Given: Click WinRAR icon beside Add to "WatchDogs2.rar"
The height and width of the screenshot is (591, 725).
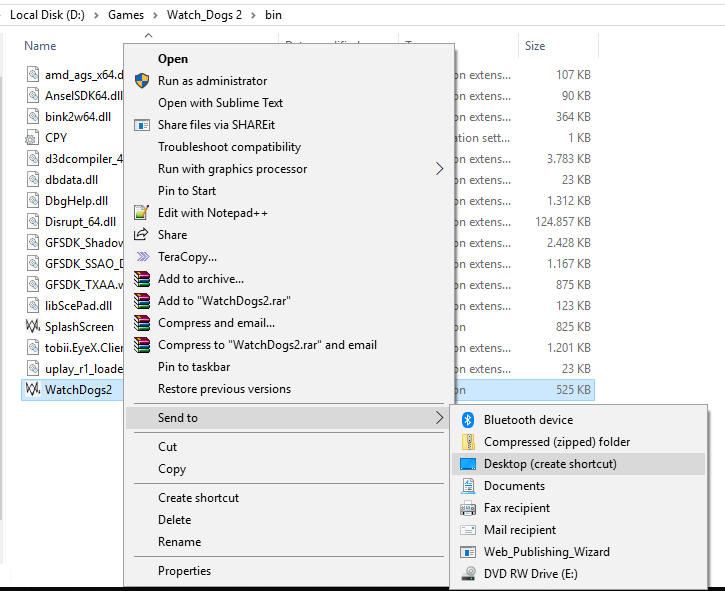Looking at the screenshot, I should pos(142,301).
